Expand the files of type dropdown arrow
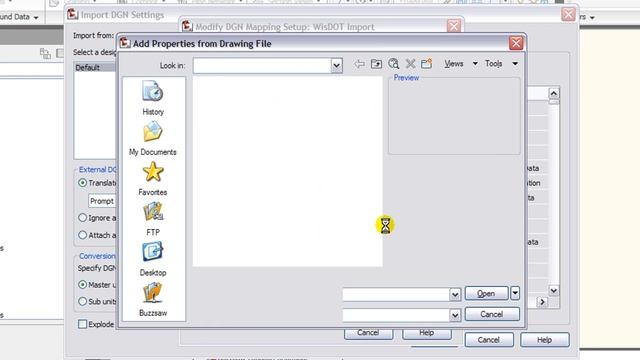 (455, 315)
